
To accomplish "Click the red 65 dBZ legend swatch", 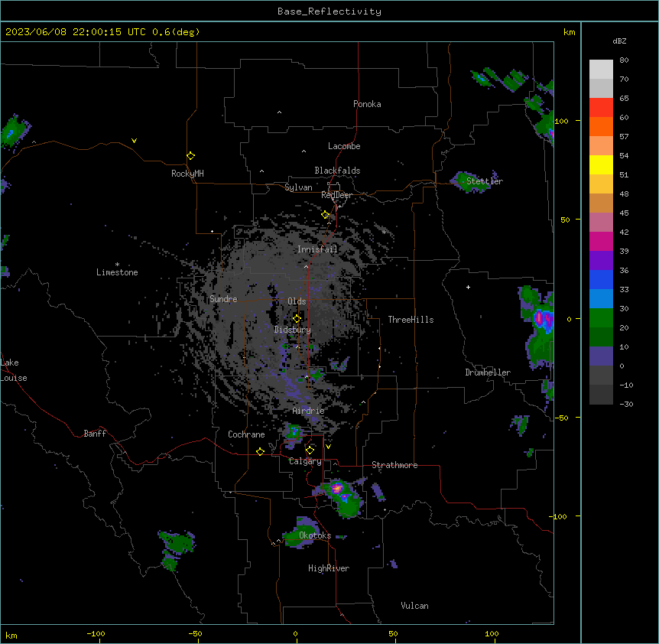I will (x=601, y=108).
